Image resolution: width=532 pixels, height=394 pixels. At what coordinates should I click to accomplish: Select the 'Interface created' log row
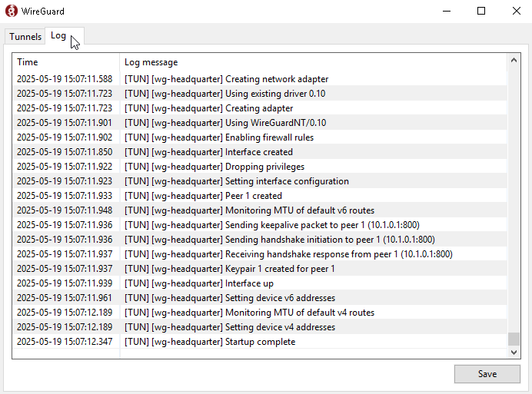pyautogui.click(x=260, y=152)
